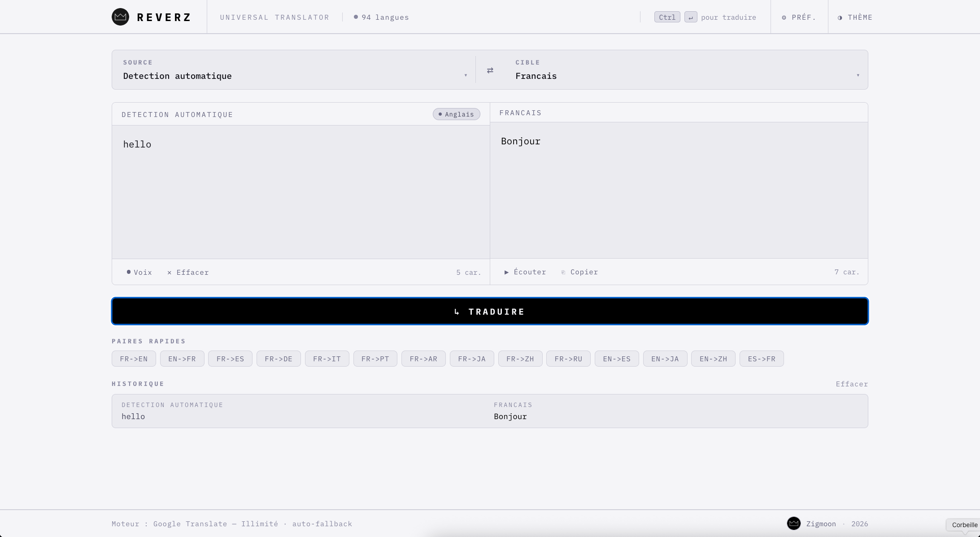Click the REVERZ brand name
Viewport: 980px width, 537px height.
tap(164, 17)
